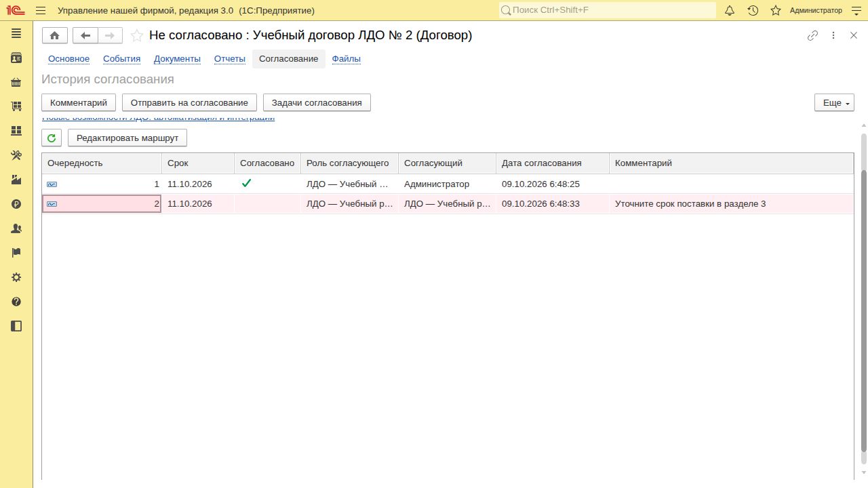Open the tools wrench section in sidebar

[16, 155]
